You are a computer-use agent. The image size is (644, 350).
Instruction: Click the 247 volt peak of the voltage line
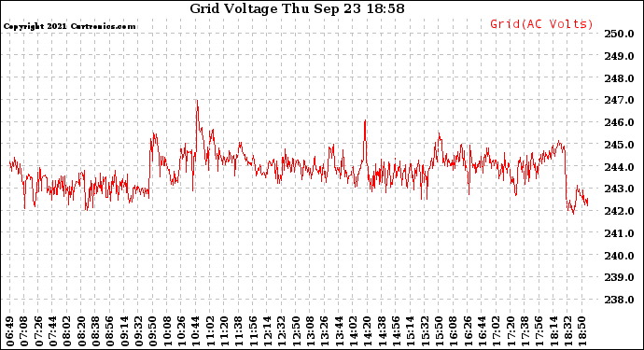[x=197, y=101]
